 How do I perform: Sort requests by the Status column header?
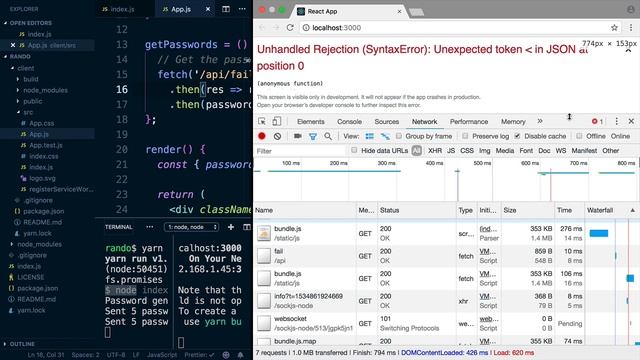coord(416,210)
